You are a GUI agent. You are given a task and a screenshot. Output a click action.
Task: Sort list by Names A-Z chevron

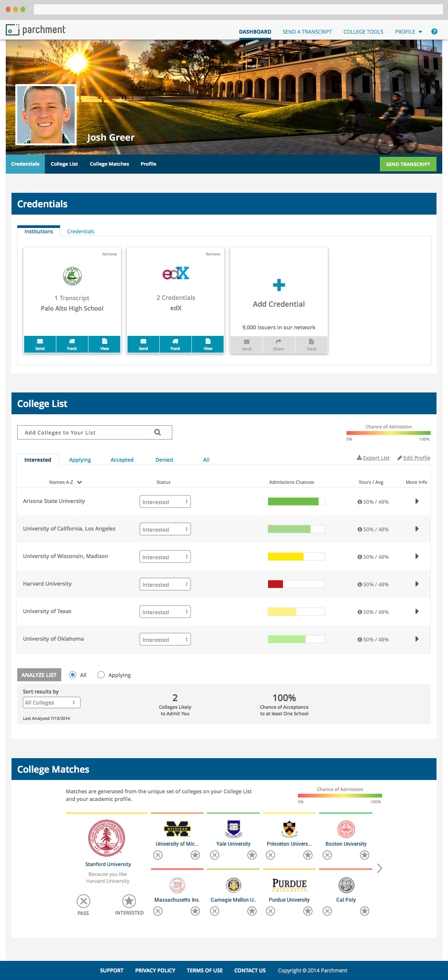pos(79,482)
